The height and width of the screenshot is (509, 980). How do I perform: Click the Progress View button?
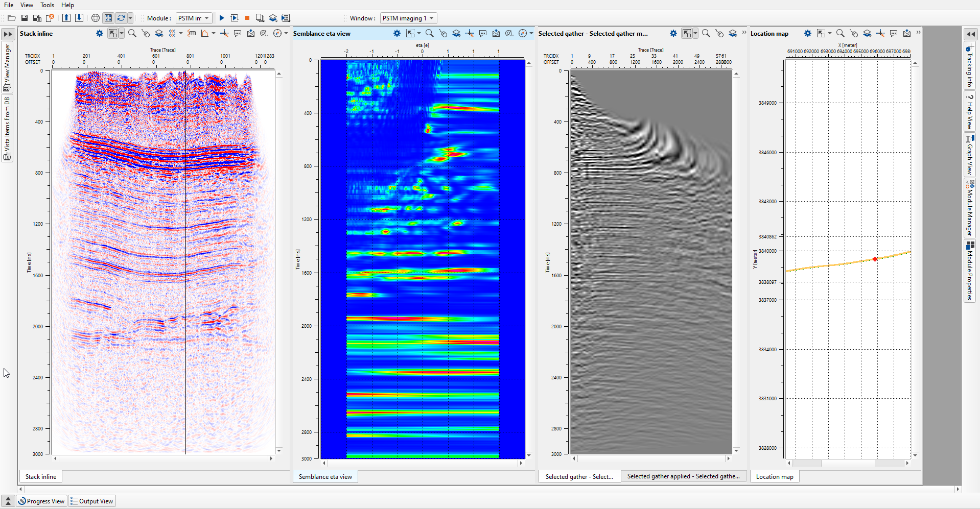pos(42,501)
